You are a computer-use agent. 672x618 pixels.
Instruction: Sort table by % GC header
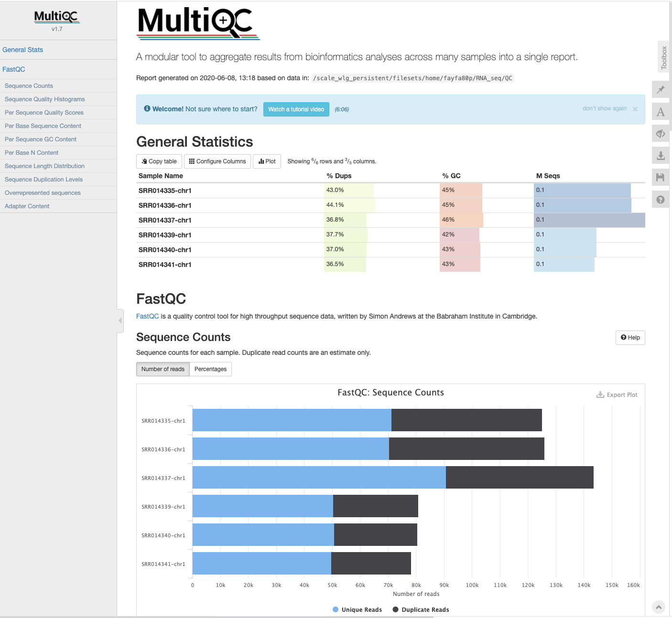(451, 176)
